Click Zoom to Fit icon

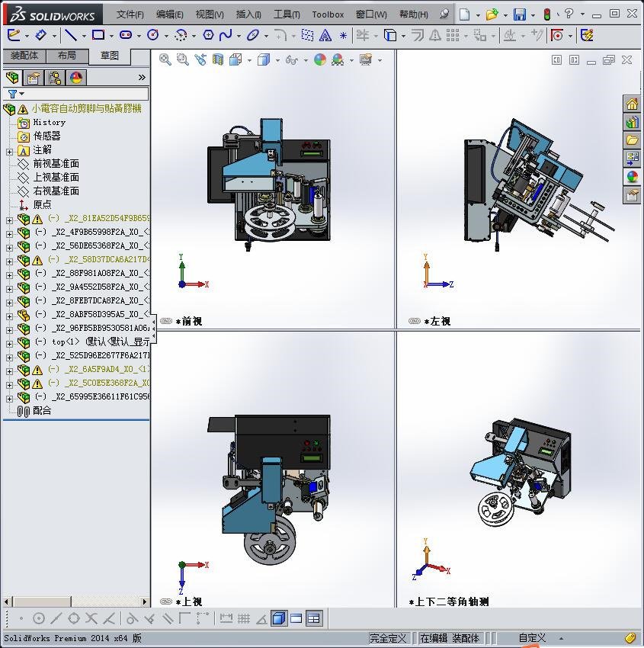165,60
